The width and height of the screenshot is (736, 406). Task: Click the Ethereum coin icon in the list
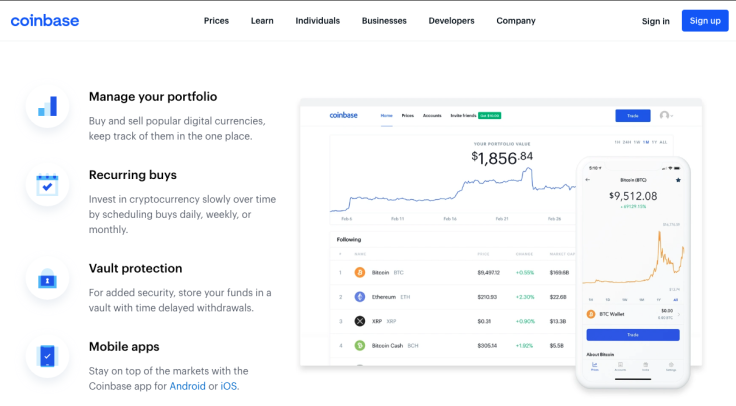tap(360, 296)
